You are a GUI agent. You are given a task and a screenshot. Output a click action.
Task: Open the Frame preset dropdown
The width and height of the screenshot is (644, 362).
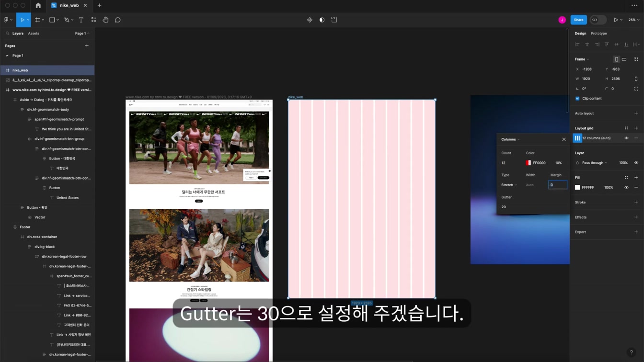582,59
